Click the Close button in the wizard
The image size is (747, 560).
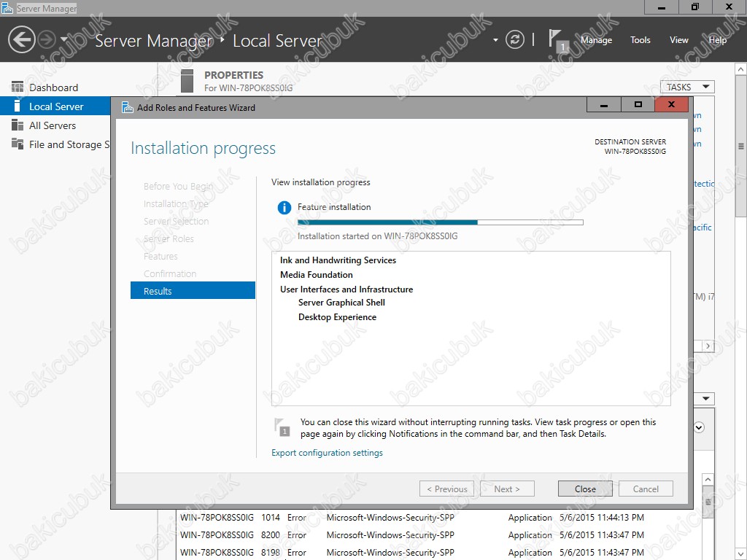[585, 489]
